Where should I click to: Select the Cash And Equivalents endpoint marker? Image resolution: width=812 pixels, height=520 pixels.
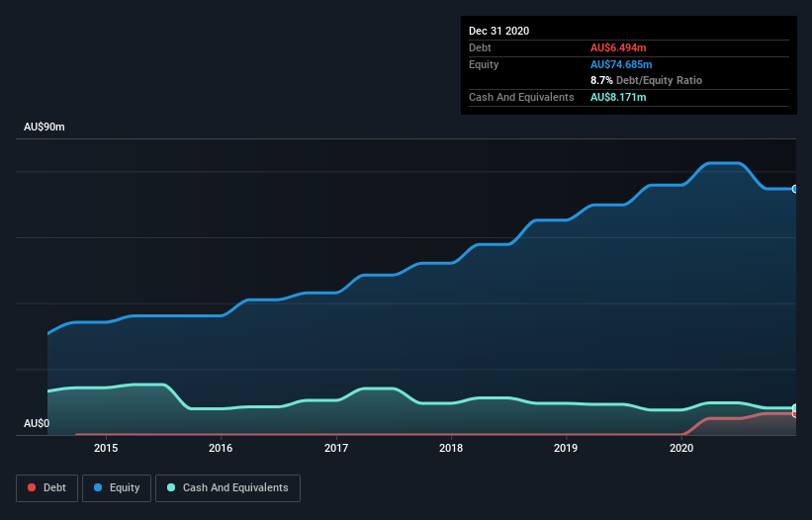pyautogui.click(x=795, y=408)
